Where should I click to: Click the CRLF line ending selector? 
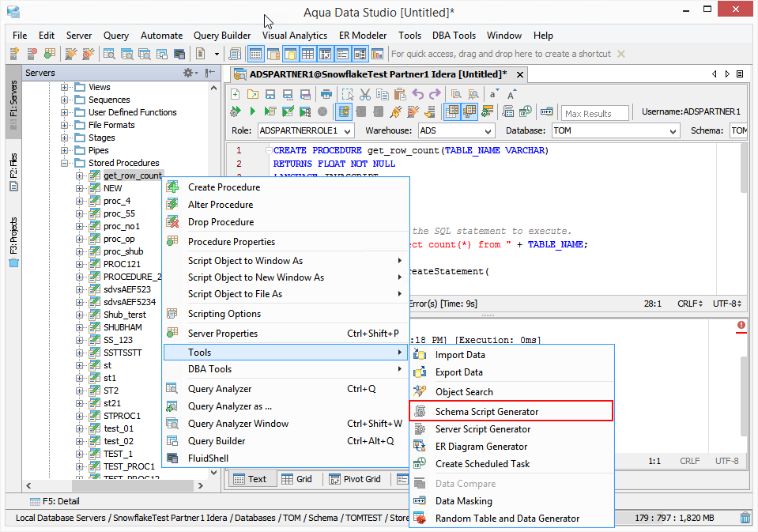pyautogui.click(x=690, y=304)
